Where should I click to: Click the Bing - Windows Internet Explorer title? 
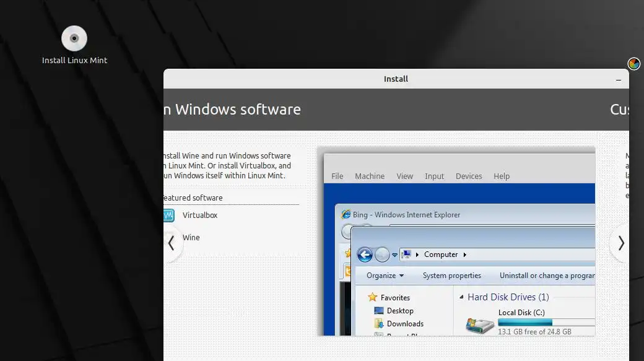tap(406, 215)
